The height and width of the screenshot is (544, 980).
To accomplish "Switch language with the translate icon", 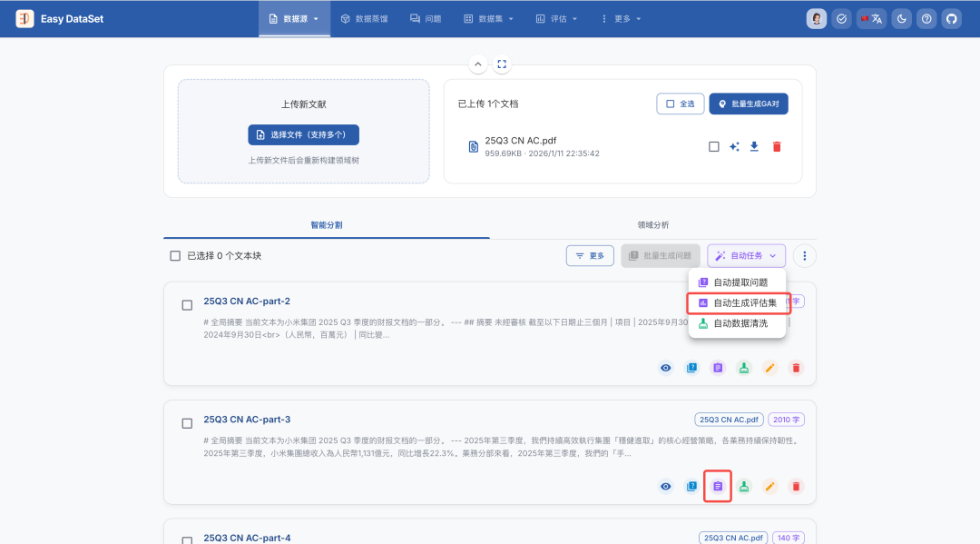I will pos(871,19).
